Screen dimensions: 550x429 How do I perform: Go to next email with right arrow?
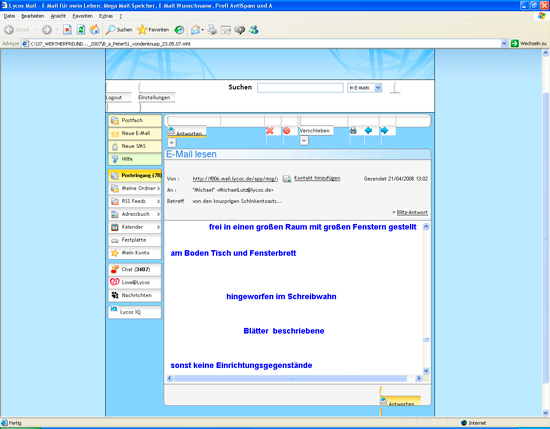384,130
